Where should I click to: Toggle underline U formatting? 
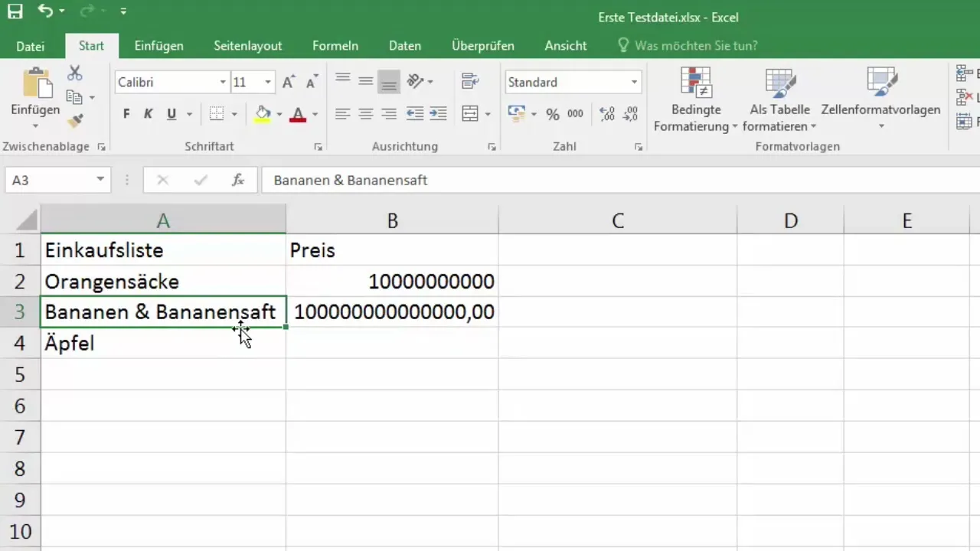[x=171, y=114]
